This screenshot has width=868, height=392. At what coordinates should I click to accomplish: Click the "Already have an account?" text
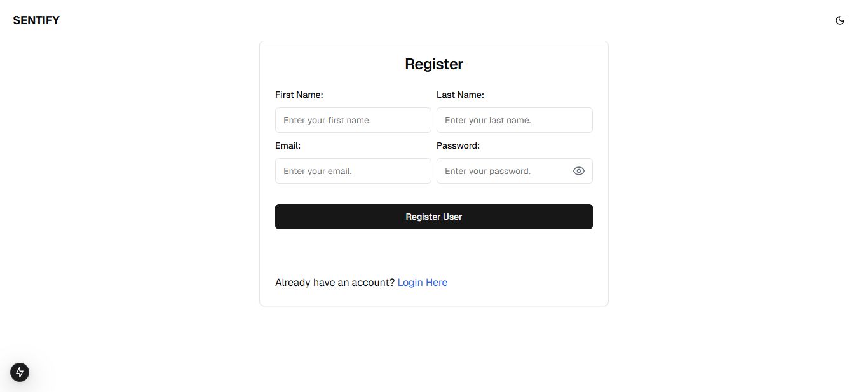(x=335, y=283)
